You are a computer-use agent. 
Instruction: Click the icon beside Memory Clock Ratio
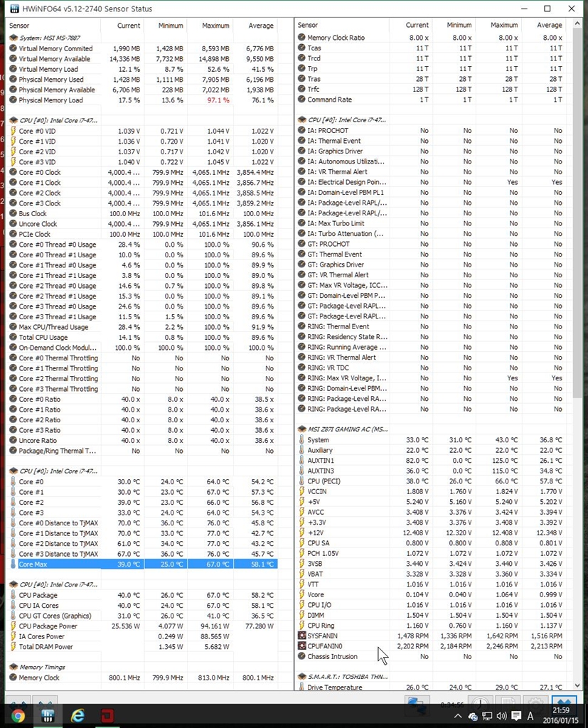click(x=302, y=37)
